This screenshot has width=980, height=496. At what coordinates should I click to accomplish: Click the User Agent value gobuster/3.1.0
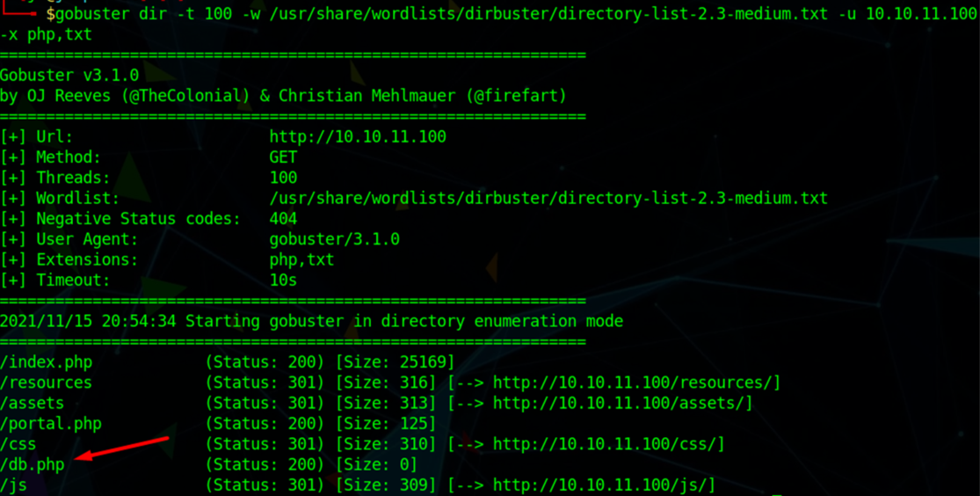pyautogui.click(x=334, y=239)
